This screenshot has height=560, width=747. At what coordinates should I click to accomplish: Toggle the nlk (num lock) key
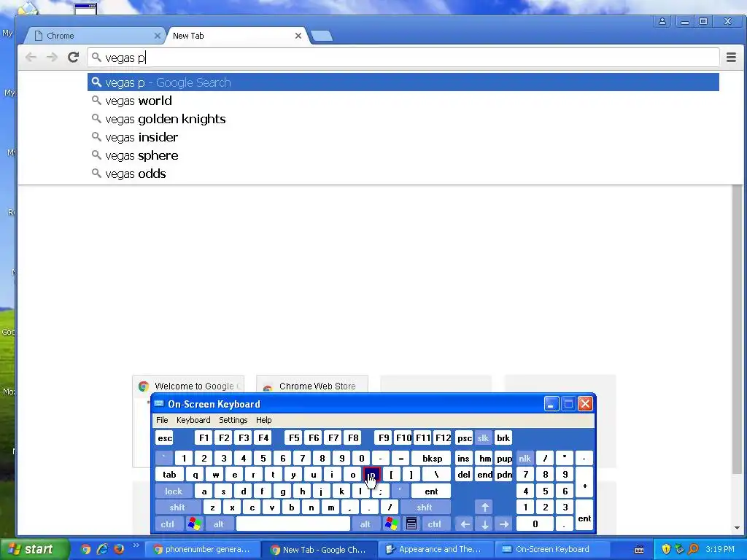click(525, 459)
